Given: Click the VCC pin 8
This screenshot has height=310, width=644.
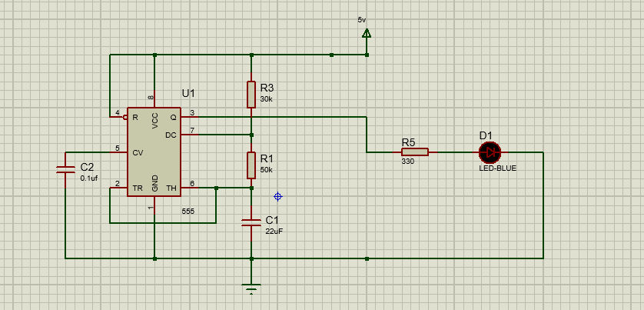Looking at the screenshot, I should pos(154,99).
